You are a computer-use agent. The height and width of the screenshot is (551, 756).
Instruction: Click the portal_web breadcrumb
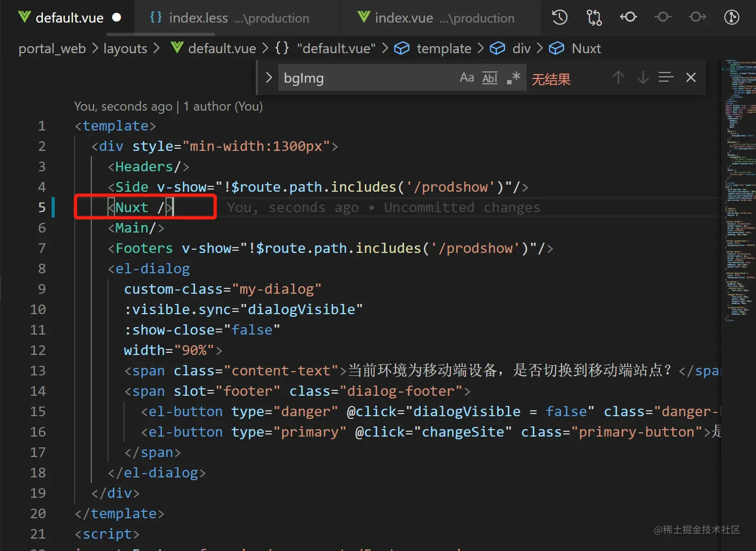coord(52,48)
